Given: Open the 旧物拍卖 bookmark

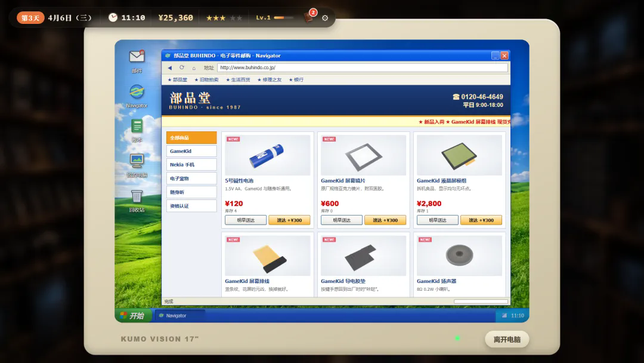Looking at the screenshot, I should [206, 80].
